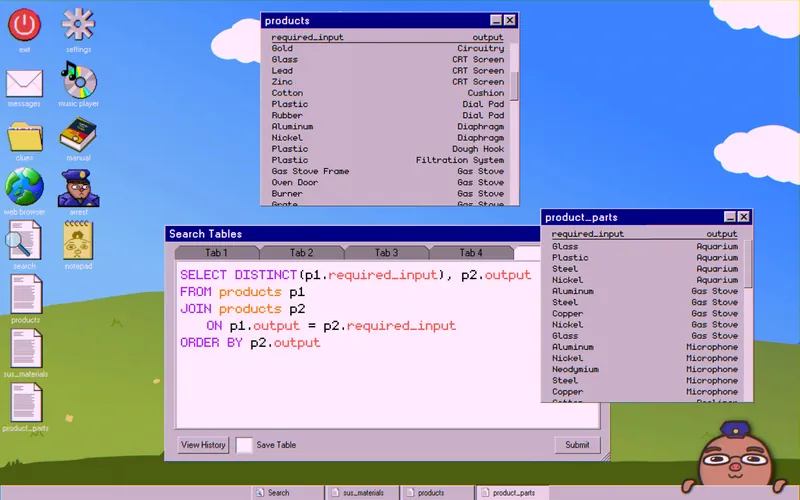This screenshot has height=500, width=800.
Task: Click the products window scrollbar thumb
Action: [514, 86]
